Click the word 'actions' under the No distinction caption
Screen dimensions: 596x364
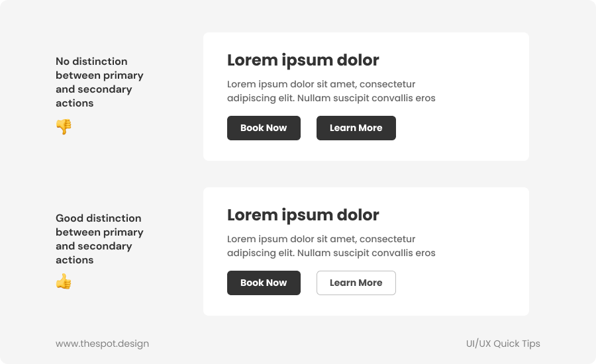click(74, 103)
